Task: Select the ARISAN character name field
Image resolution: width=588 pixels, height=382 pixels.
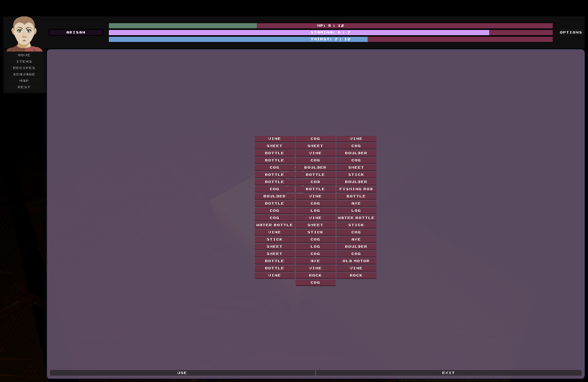Action: (x=76, y=32)
